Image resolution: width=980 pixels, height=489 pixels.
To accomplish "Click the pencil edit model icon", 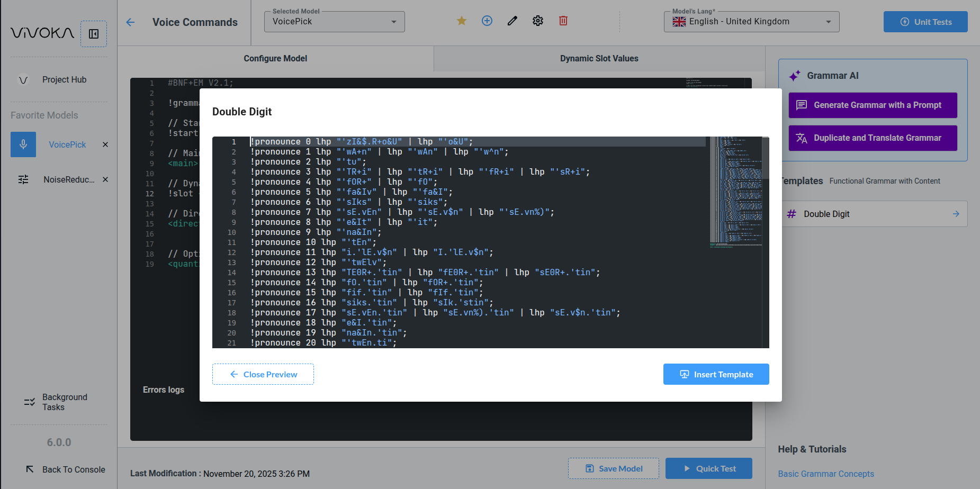I will click(512, 21).
